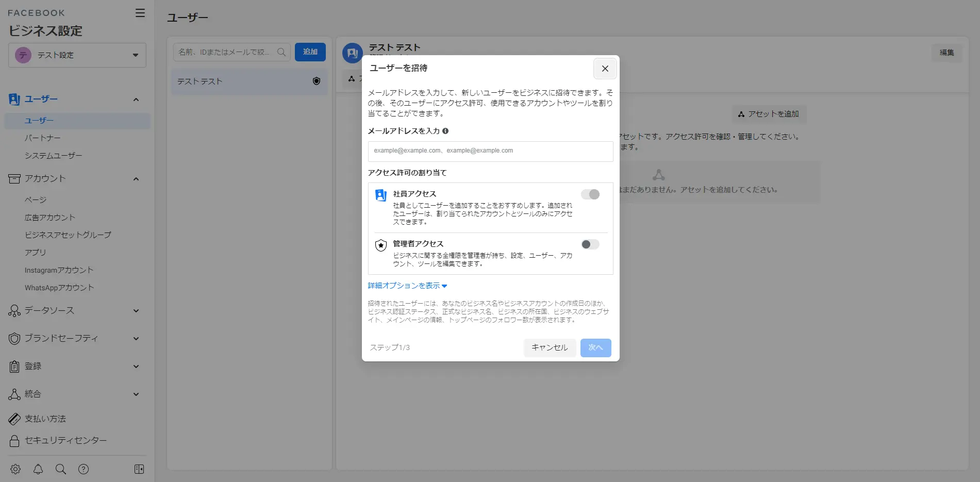Image resolution: width=980 pixels, height=482 pixels.
Task: Expand 詳細オプションを表示 link
Action: [x=407, y=286]
